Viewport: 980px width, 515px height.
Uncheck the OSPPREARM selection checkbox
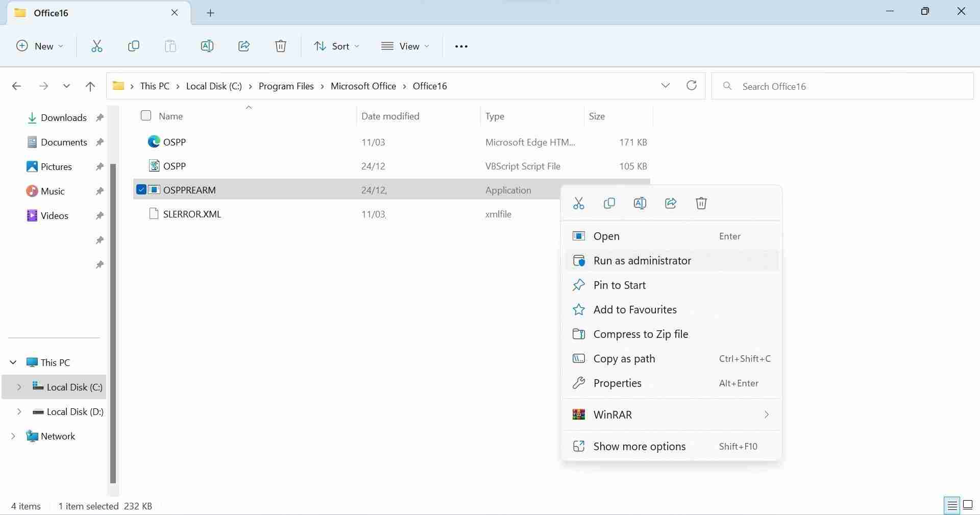pos(140,189)
